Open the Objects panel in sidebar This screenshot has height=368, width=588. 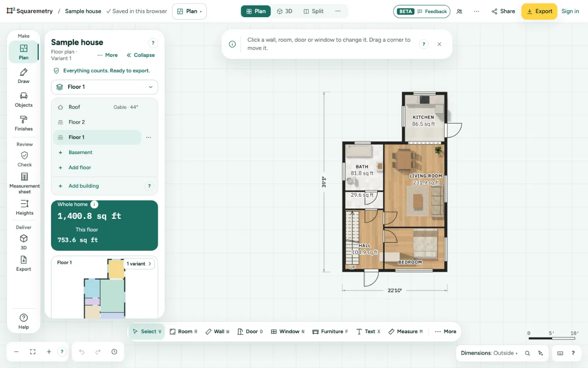point(24,100)
